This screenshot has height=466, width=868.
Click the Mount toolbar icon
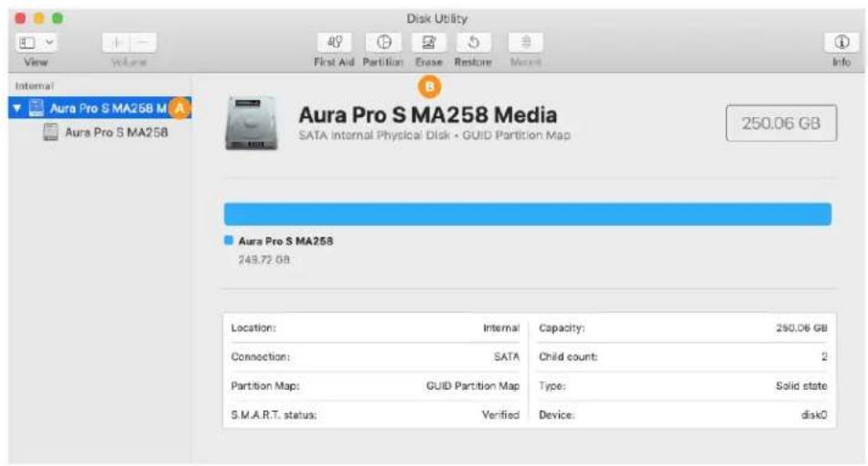pyautogui.click(x=526, y=42)
